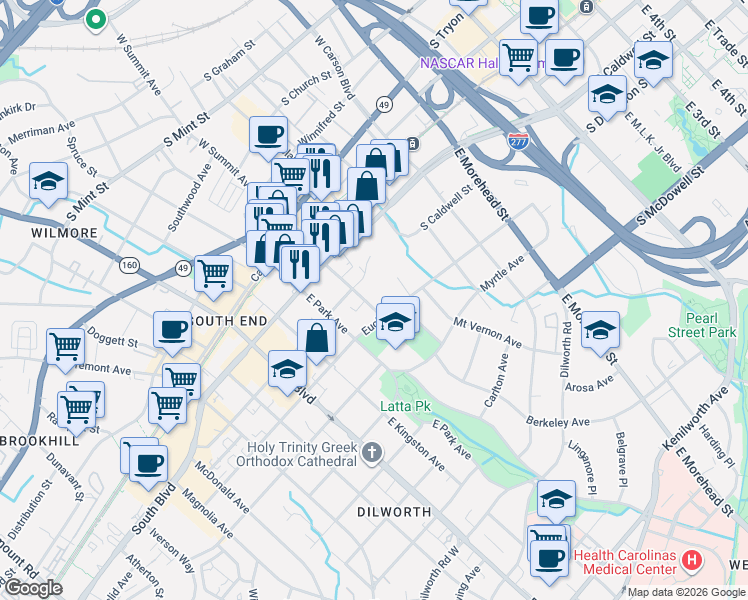
Task: Click the E M.L.K. Jr Blvd label
Action: (653, 142)
